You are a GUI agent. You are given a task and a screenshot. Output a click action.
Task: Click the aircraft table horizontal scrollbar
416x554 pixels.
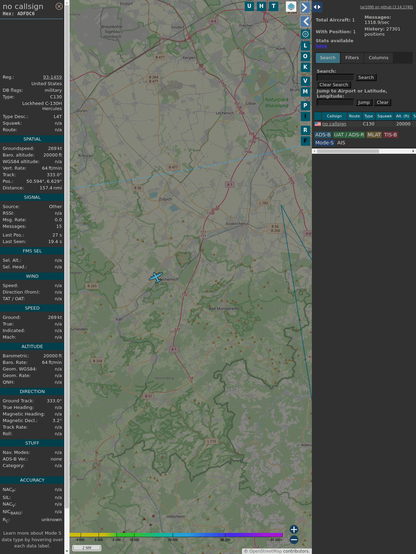(x=364, y=151)
